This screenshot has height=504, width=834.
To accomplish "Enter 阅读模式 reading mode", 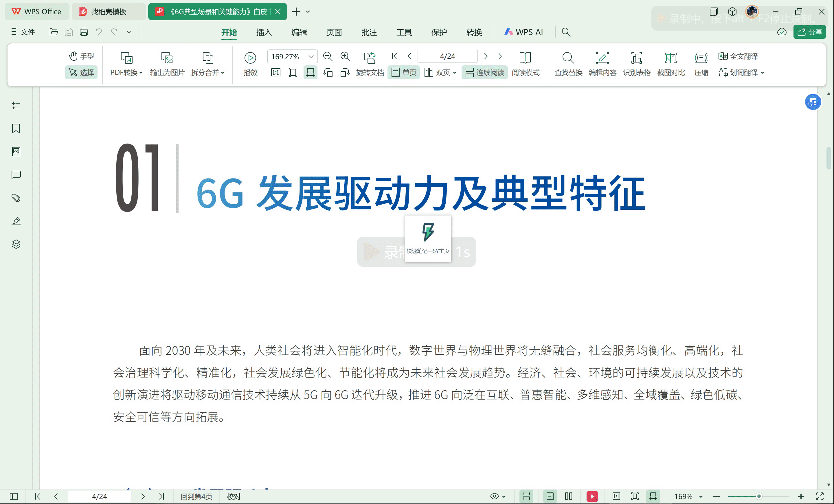I will pyautogui.click(x=525, y=64).
